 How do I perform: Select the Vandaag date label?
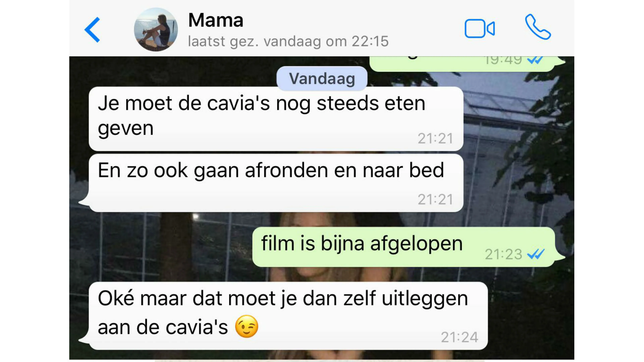point(322,79)
